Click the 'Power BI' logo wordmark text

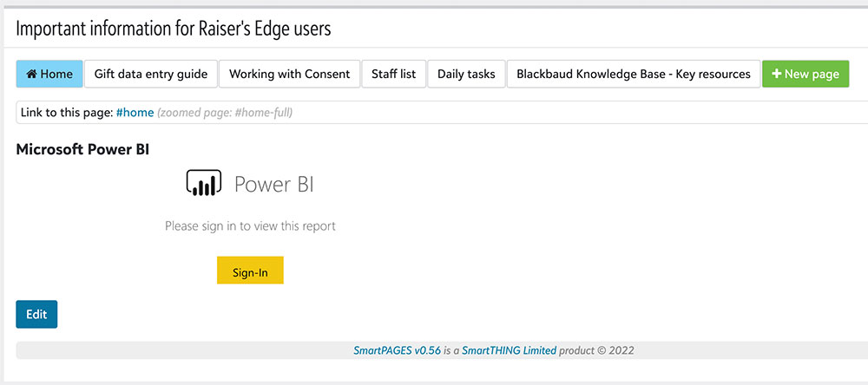[x=274, y=184]
